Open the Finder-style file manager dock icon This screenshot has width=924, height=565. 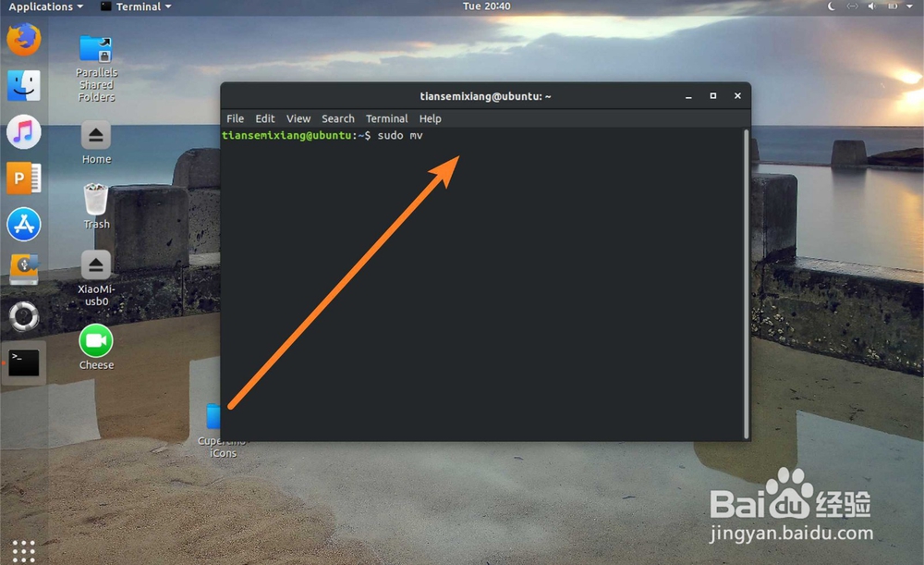click(24, 85)
